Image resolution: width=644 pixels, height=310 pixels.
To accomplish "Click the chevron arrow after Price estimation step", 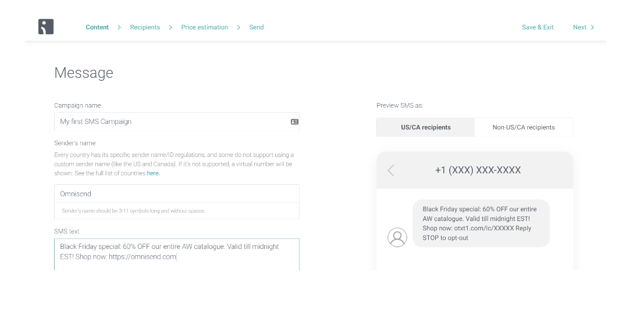I will tap(238, 27).
